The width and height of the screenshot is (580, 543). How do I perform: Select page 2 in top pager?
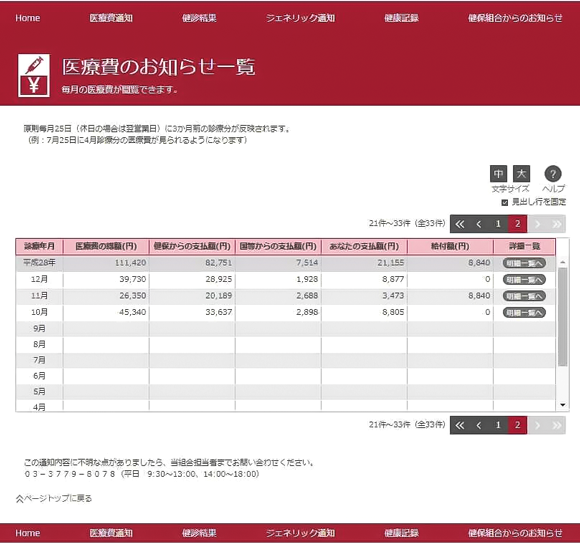point(517,224)
